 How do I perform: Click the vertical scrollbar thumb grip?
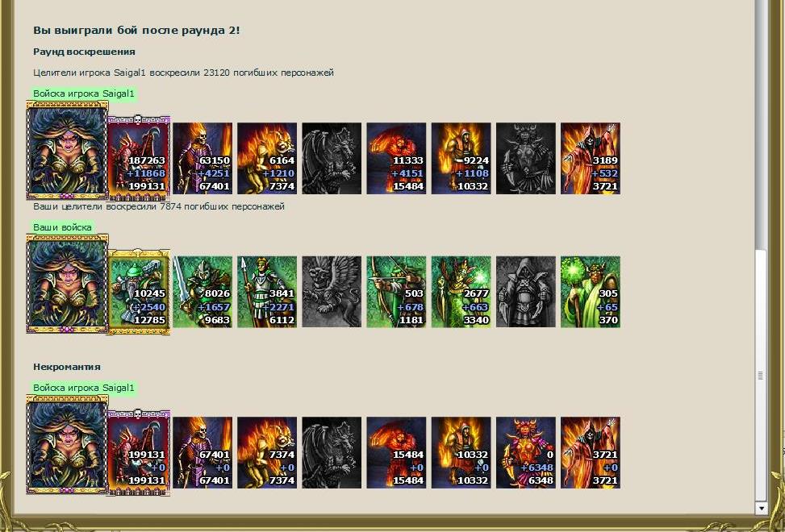pos(761,375)
